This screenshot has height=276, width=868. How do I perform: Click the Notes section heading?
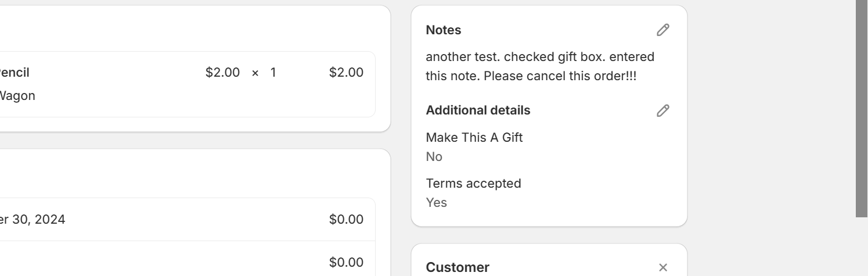tap(444, 30)
